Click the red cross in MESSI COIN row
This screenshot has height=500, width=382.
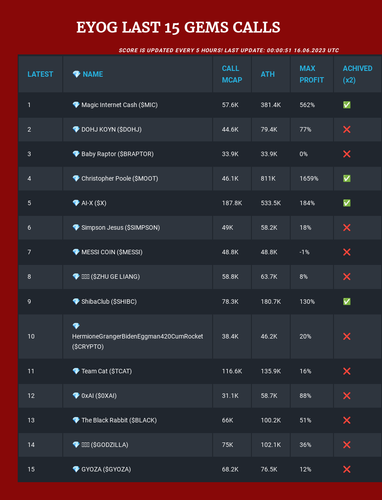point(347,252)
